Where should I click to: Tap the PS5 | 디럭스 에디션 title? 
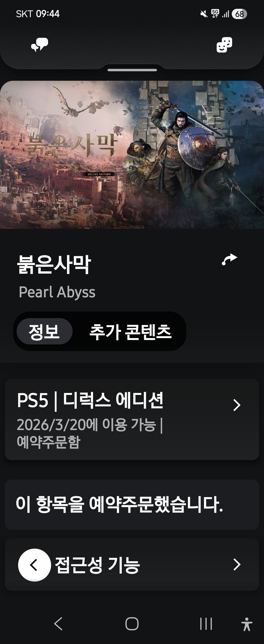point(90,401)
